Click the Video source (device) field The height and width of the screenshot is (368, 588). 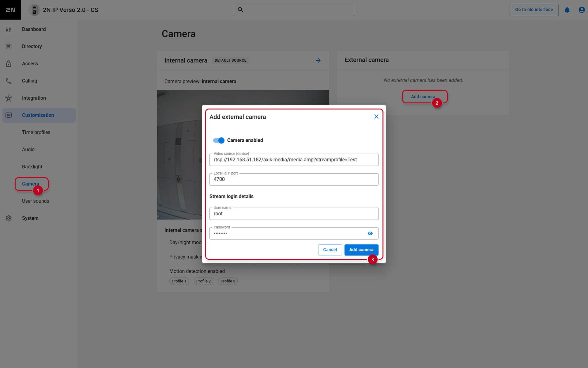(x=294, y=160)
